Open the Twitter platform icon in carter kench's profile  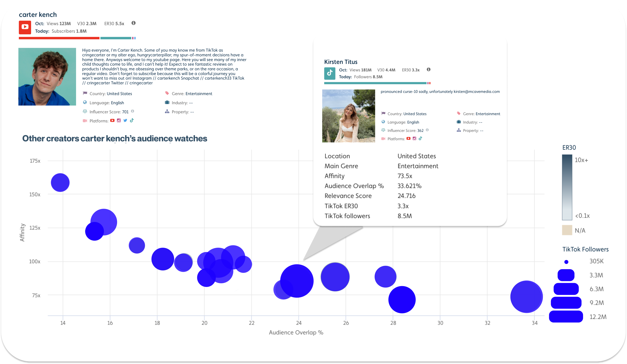point(125,120)
